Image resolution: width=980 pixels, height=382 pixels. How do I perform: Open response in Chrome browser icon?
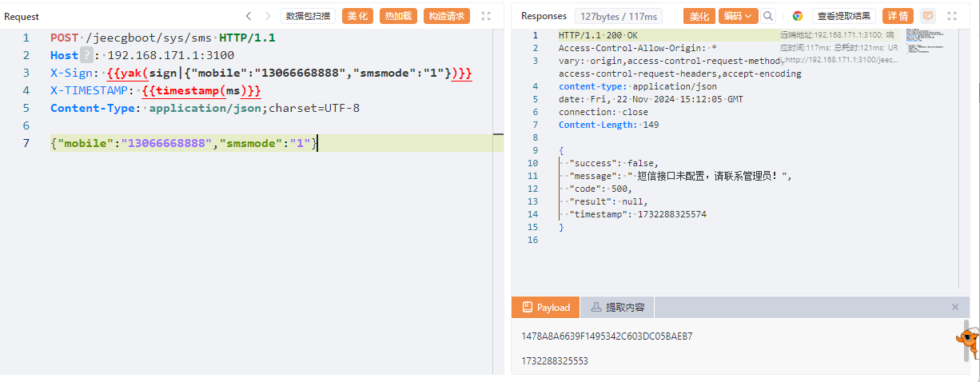point(798,16)
